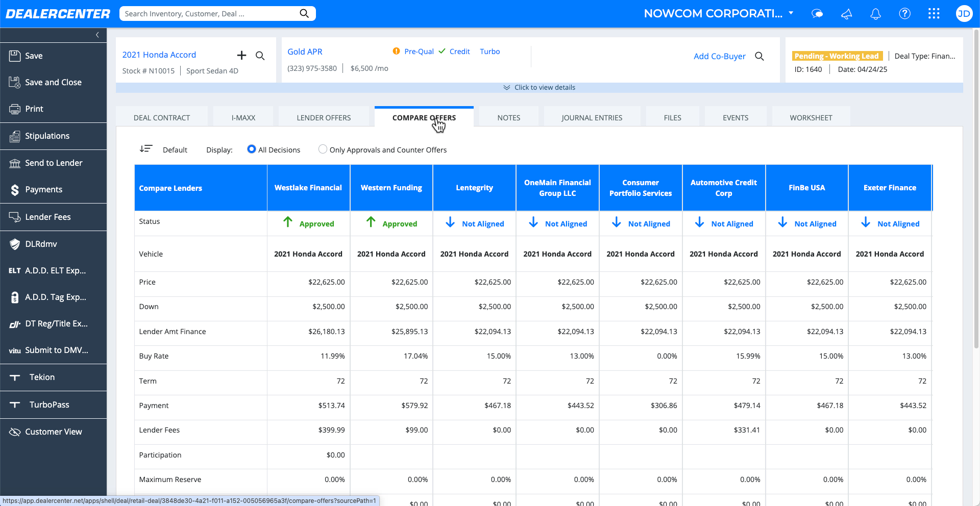Open the LENDER OFFERS tab
This screenshot has width=980, height=506.
(324, 118)
